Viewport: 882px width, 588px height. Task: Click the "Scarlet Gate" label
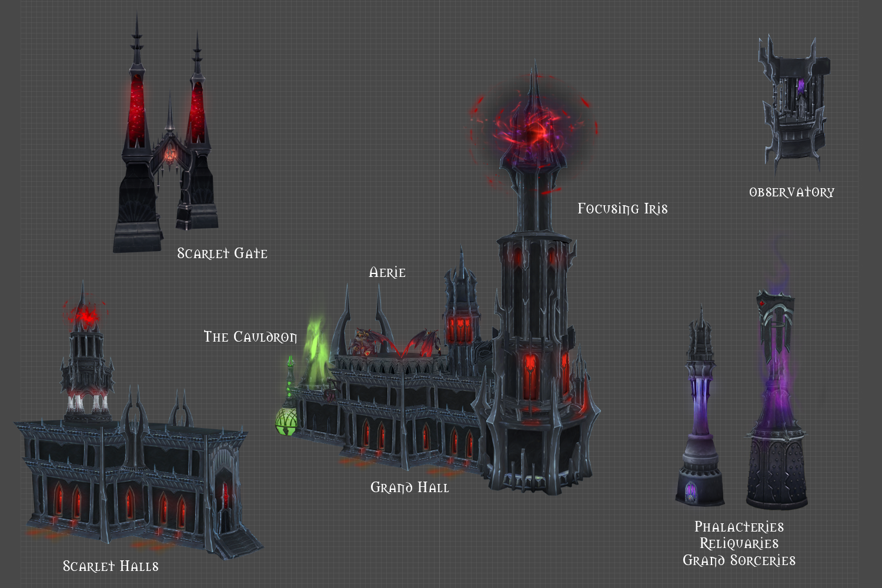[x=222, y=253]
